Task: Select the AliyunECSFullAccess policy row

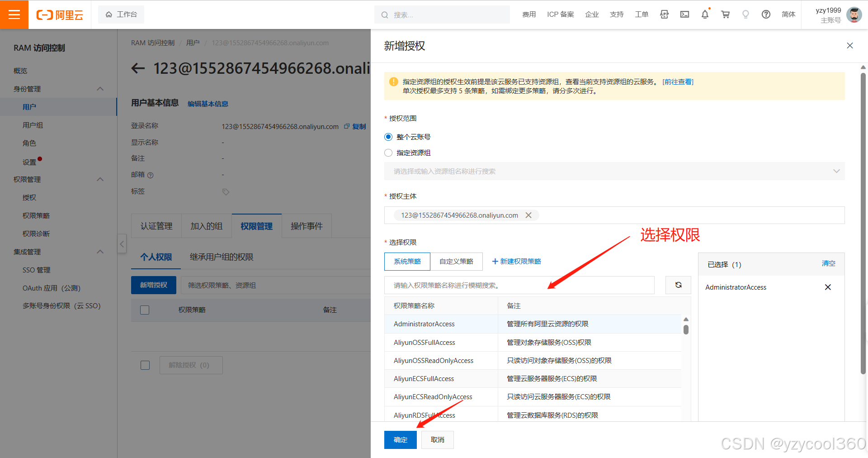Action: [x=533, y=379]
